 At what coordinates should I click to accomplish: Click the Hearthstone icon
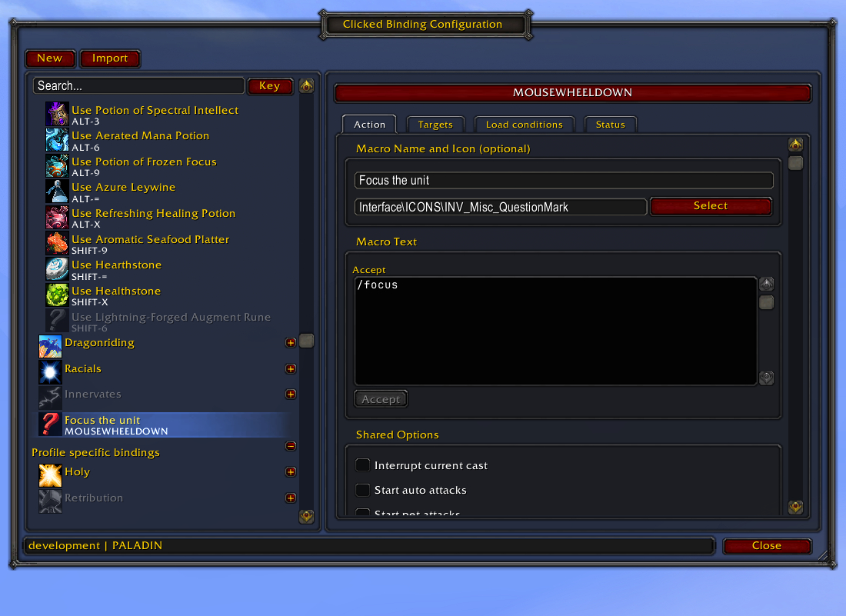coord(57,270)
